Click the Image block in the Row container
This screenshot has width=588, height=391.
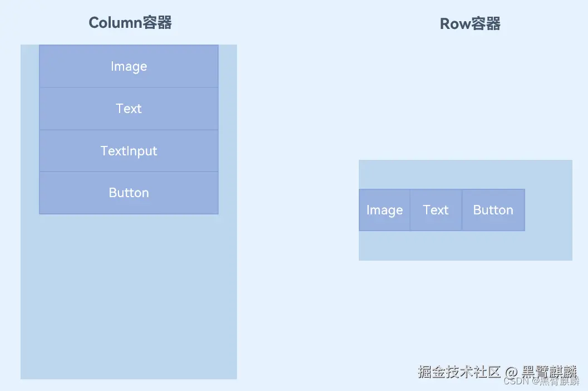[x=384, y=210]
